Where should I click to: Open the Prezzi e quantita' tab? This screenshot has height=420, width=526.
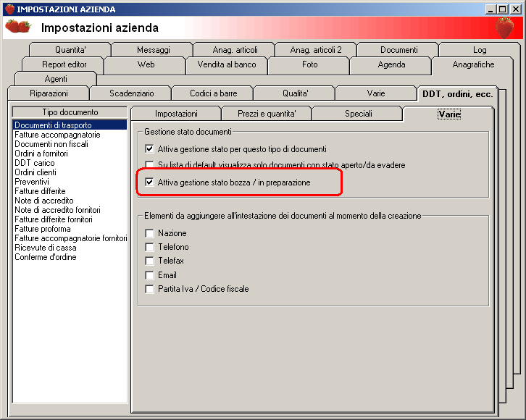267,114
